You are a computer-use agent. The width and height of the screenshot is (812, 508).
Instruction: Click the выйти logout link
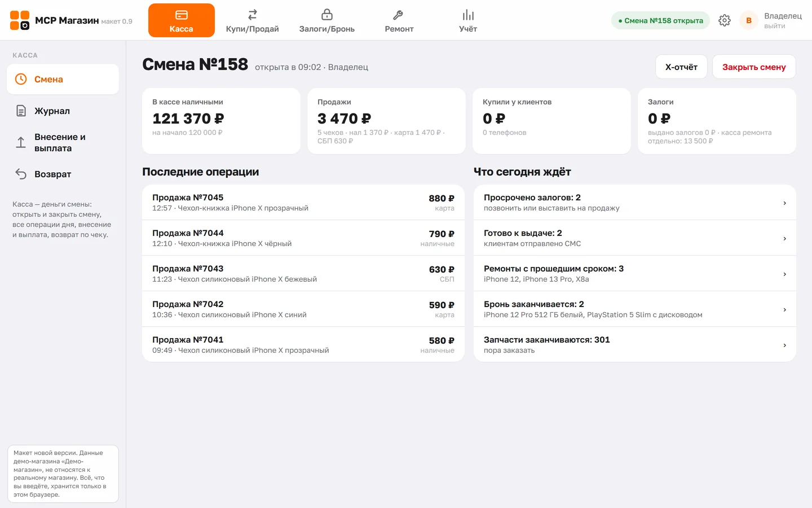(774, 26)
